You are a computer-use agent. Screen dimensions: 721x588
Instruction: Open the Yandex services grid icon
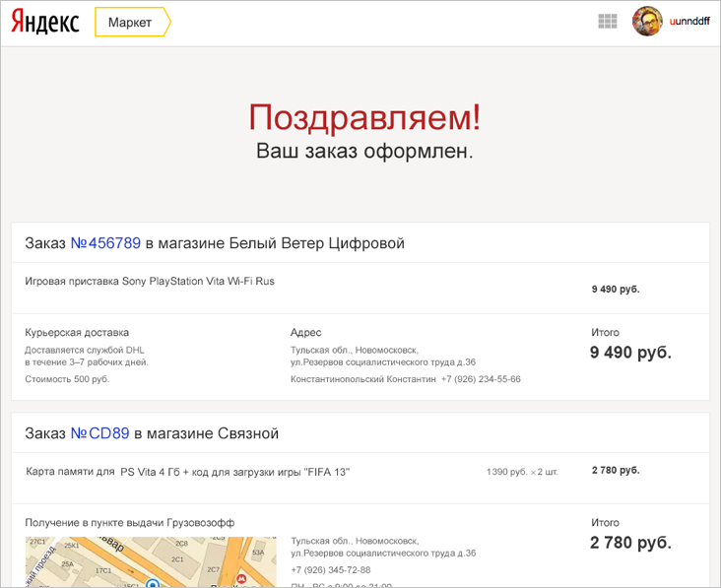pyautogui.click(x=608, y=21)
